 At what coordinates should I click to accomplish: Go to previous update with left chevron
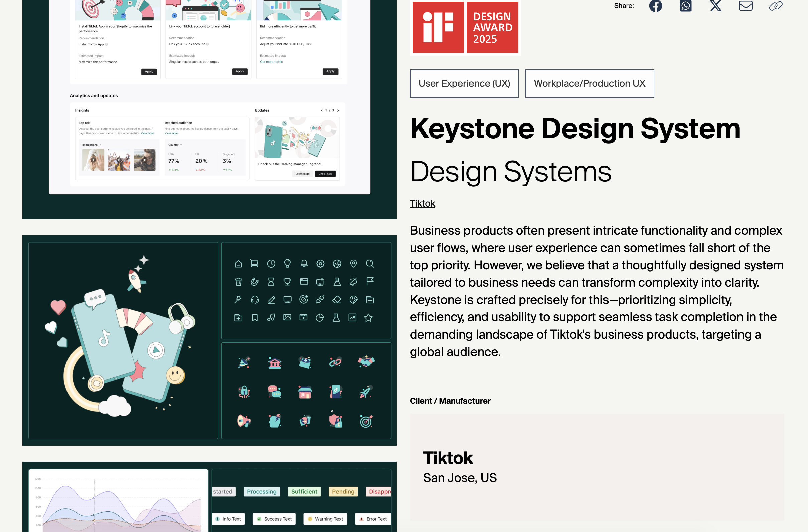pos(322,110)
